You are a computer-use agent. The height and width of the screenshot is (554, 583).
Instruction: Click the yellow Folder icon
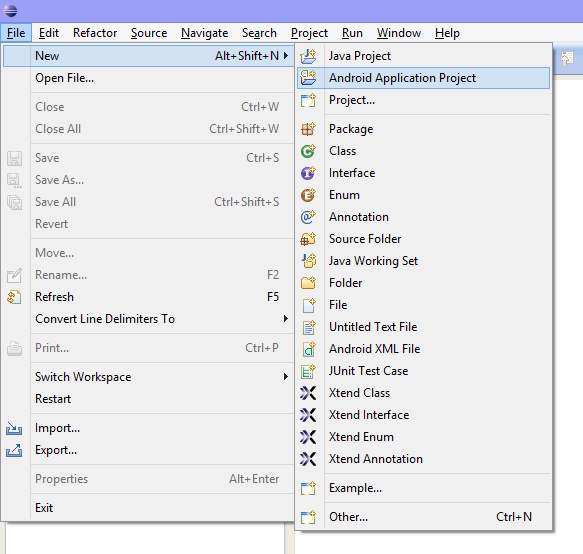pos(308,283)
